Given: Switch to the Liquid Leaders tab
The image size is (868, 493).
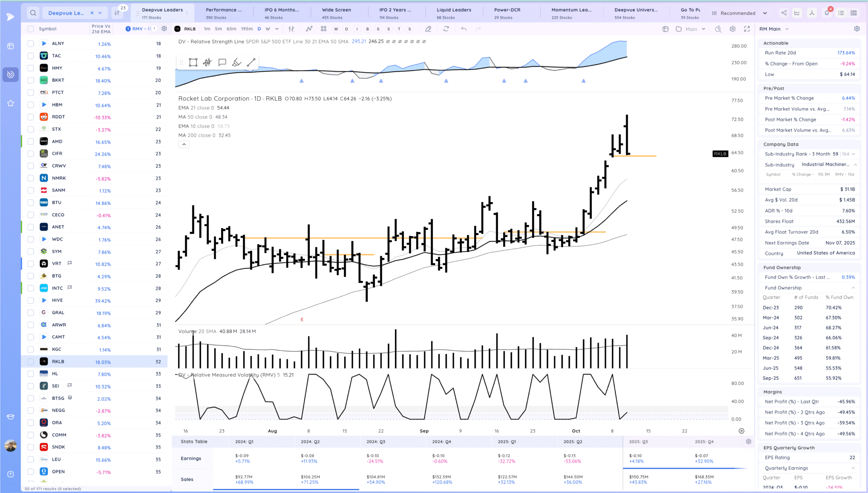Looking at the screenshot, I should [x=453, y=13].
